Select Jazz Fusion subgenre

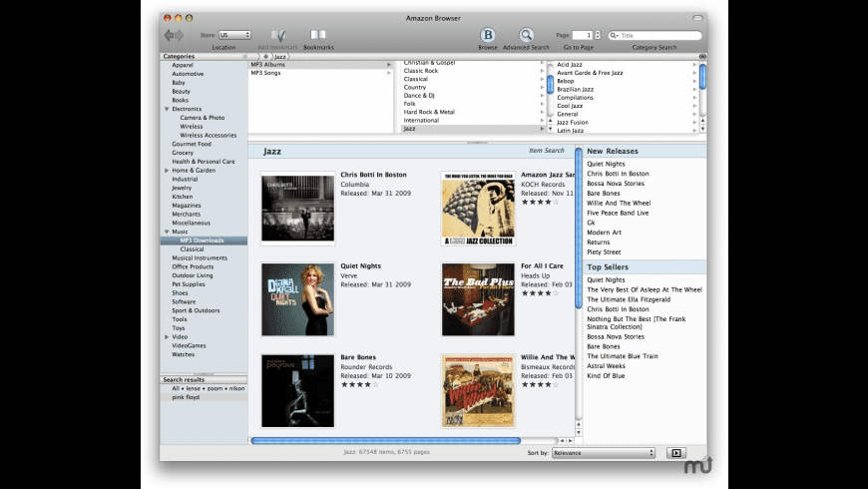tap(573, 123)
